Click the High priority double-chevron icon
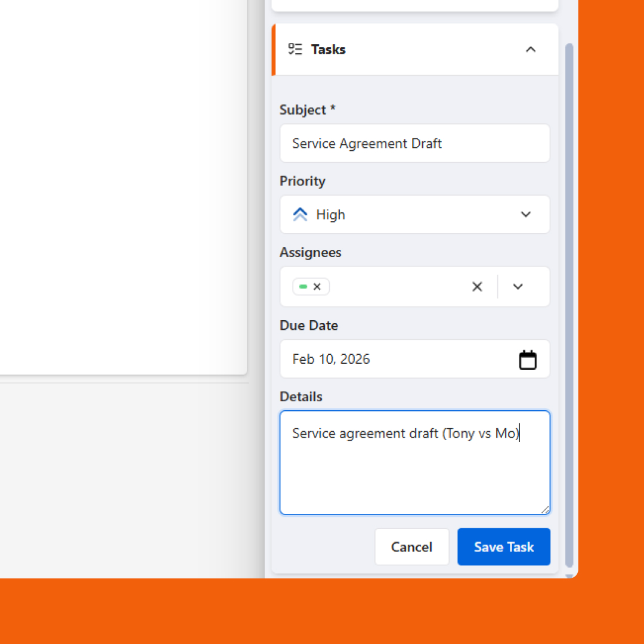 pyautogui.click(x=300, y=215)
